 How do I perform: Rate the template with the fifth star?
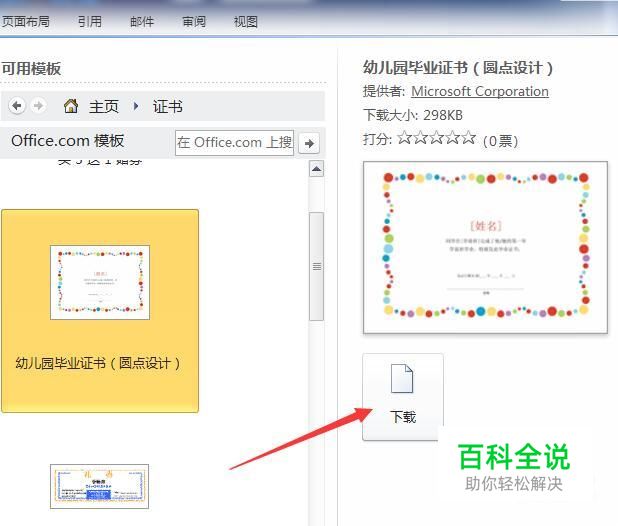pyautogui.click(x=468, y=138)
